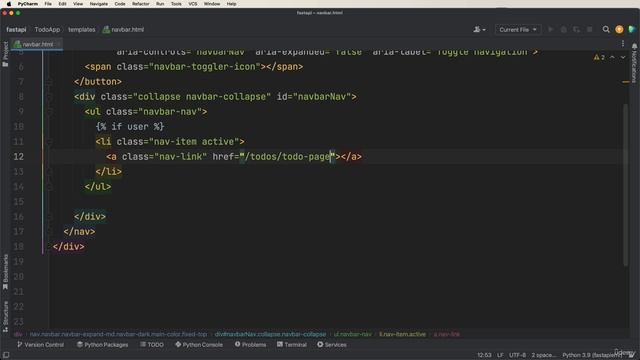
Task: Open the code-with-me user dropdown
Action: (479, 29)
